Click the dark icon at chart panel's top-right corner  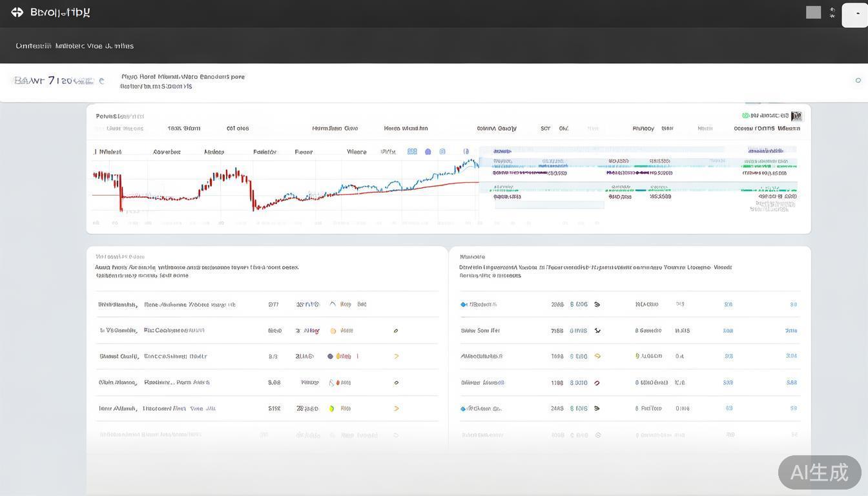(x=796, y=116)
